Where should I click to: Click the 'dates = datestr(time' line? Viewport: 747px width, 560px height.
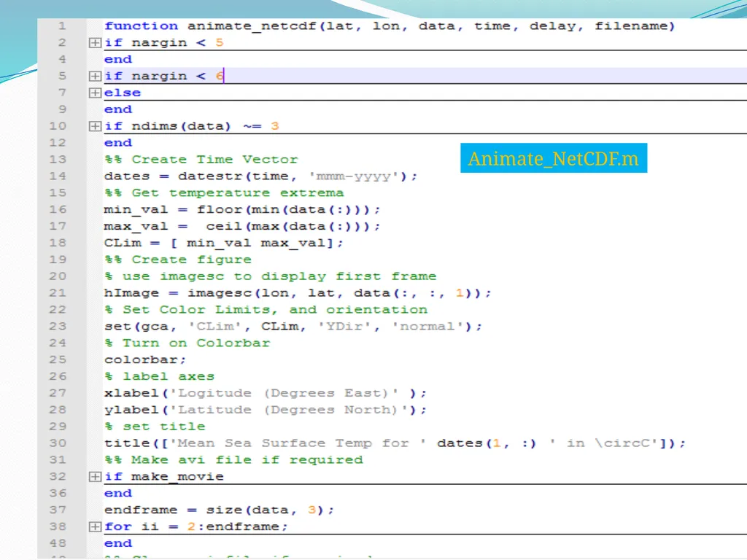point(260,176)
